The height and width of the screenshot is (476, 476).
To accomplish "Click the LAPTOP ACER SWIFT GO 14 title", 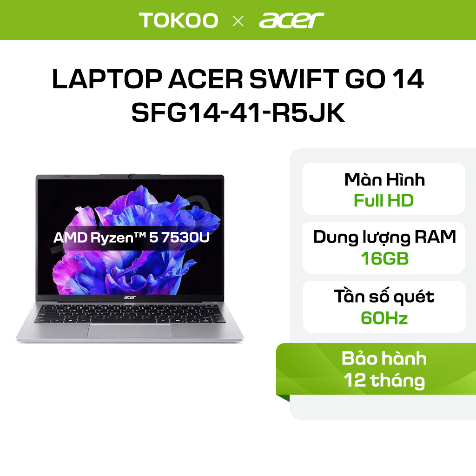I will coord(238,79).
